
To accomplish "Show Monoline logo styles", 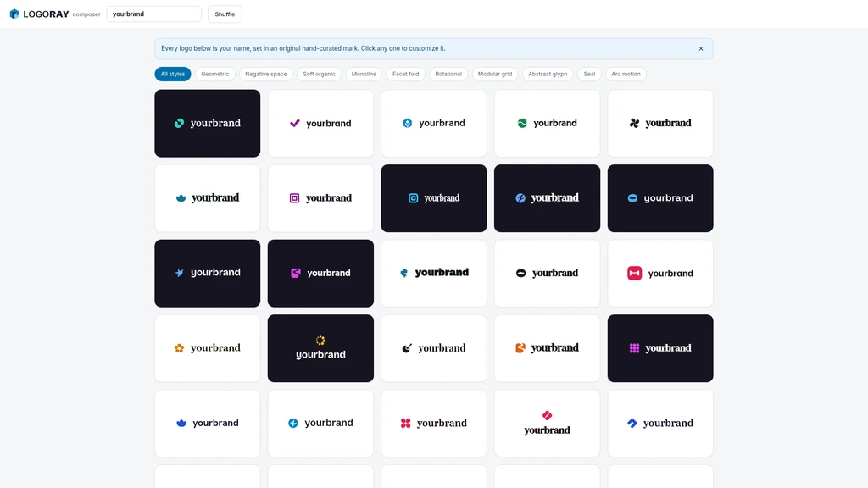I will [x=364, y=75].
